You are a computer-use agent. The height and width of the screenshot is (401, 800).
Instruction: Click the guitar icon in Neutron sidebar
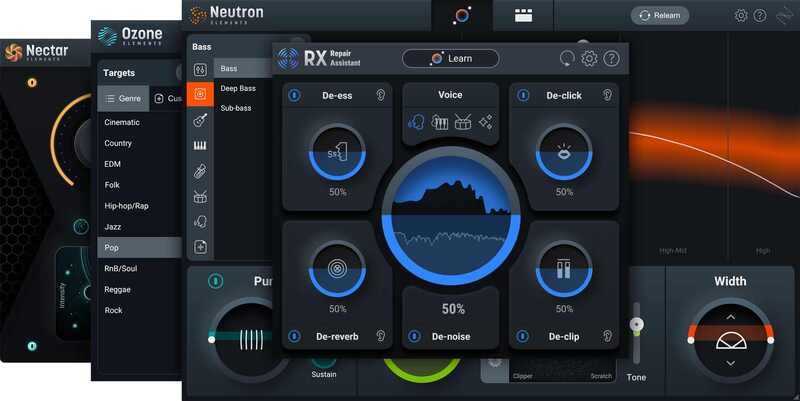pyautogui.click(x=200, y=120)
